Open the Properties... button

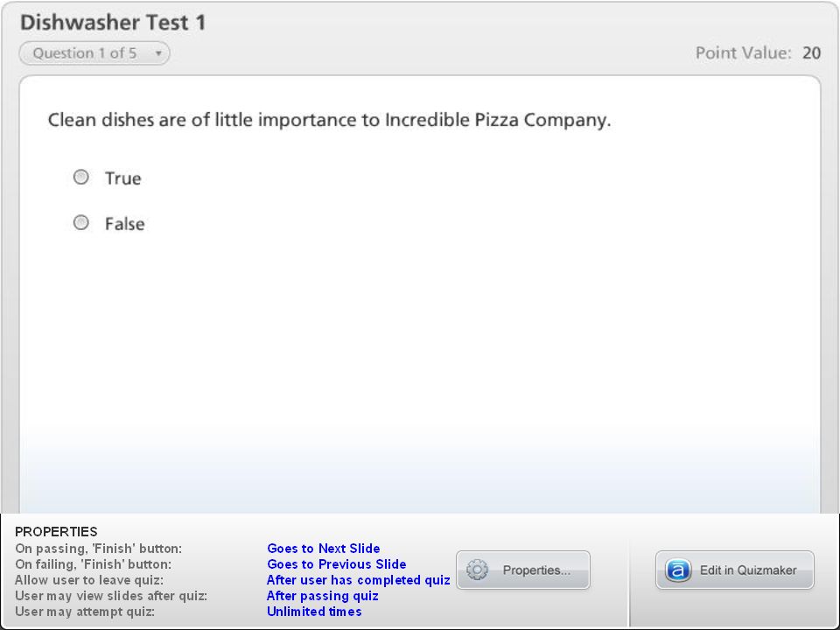(523, 570)
